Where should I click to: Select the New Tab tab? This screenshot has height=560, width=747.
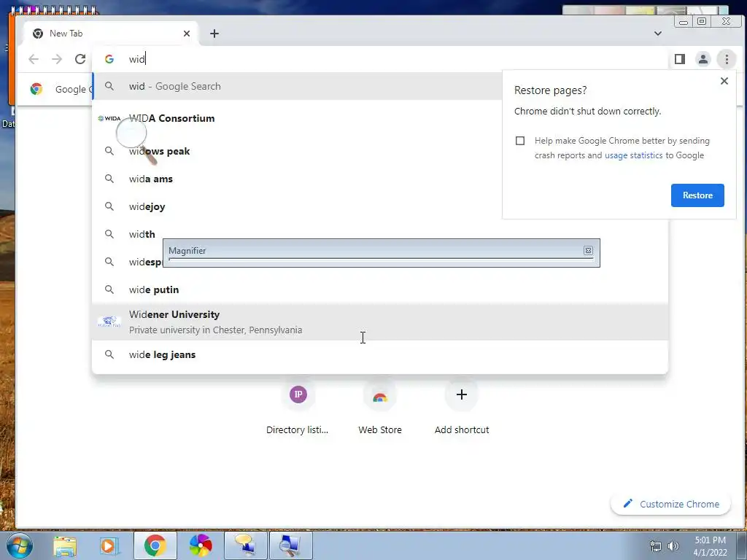pyautogui.click(x=111, y=34)
